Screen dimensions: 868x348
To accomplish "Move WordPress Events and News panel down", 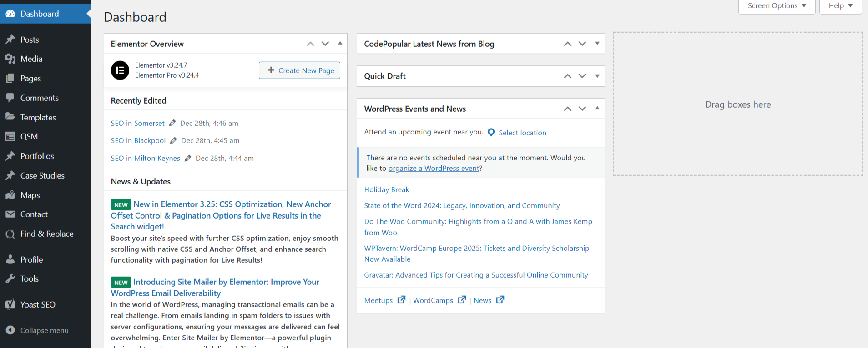I will 582,109.
